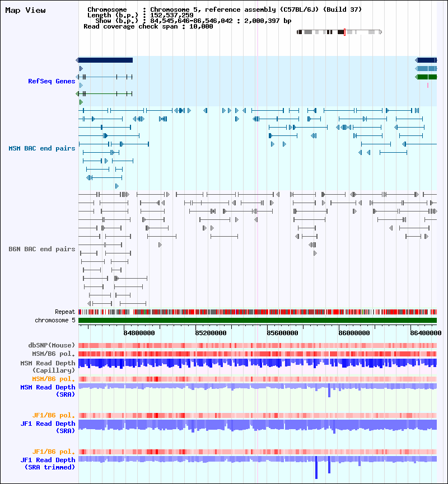Click the 86400000 axis position label
Image resolution: width=448 pixels, height=484 pixels.
pyautogui.click(x=426, y=333)
